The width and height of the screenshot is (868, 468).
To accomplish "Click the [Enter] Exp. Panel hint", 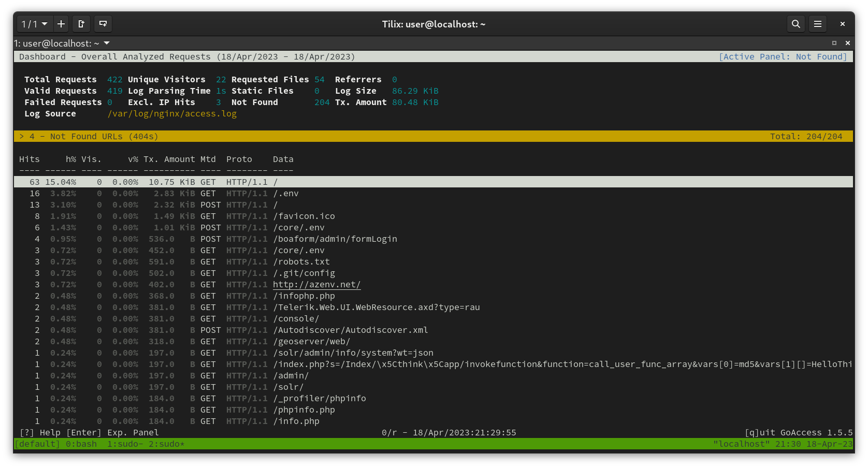I will click(112, 433).
